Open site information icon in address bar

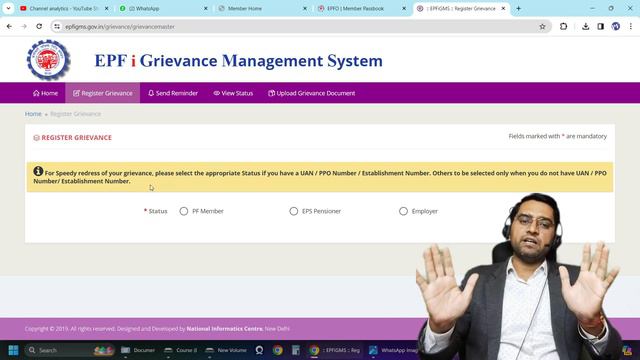tap(57, 27)
